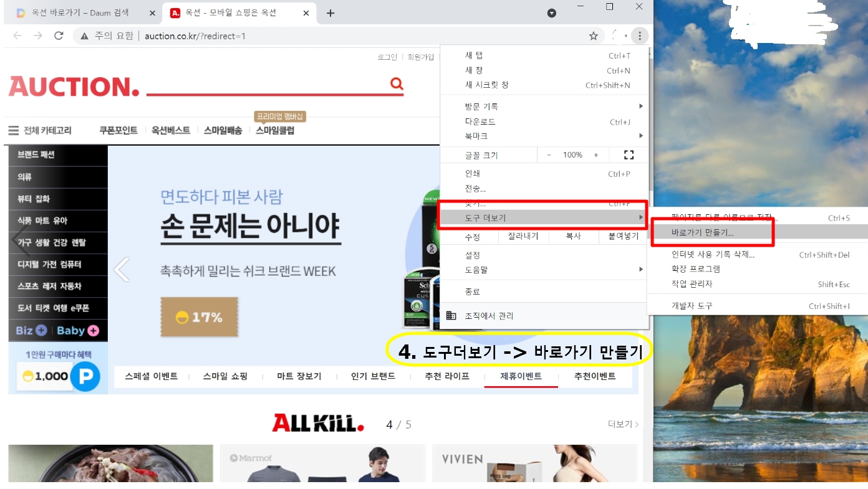Open 작업 관리자 from the submenu
Image resolution: width=868 pixels, height=489 pixels.
758,284
